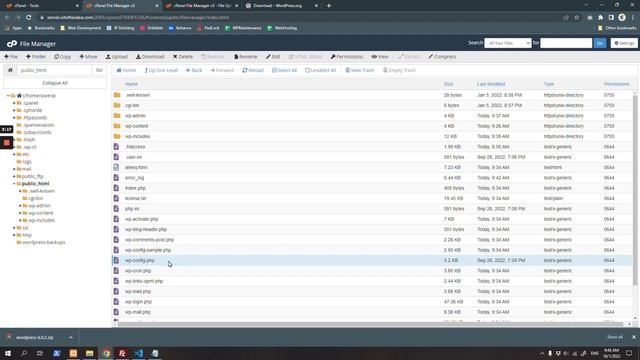Expand the ssl folder in tree
This screenshot has height=360, width=640.
pos(14,228)
